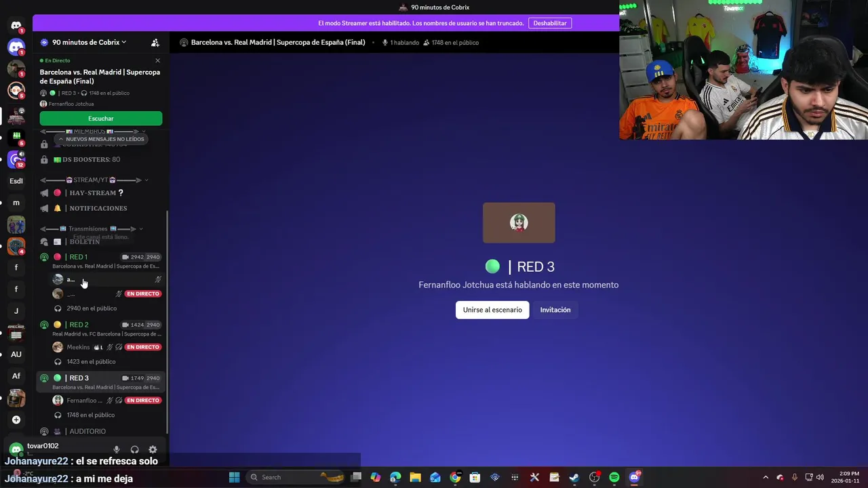Click Fernanfloo Jotchua in event card
Screen dimensions: 868x488
(67, 104)
